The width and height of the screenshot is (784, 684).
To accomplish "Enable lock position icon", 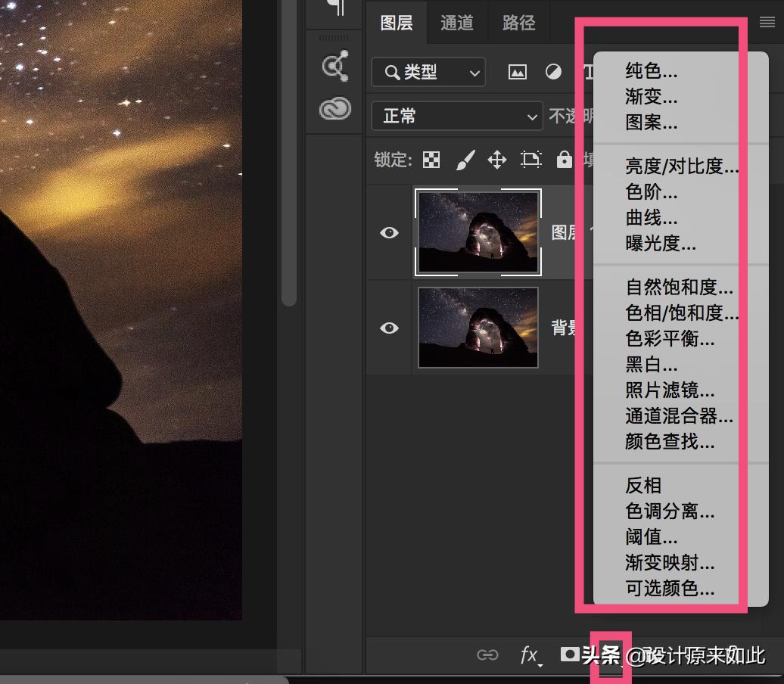I will [498, 160].
